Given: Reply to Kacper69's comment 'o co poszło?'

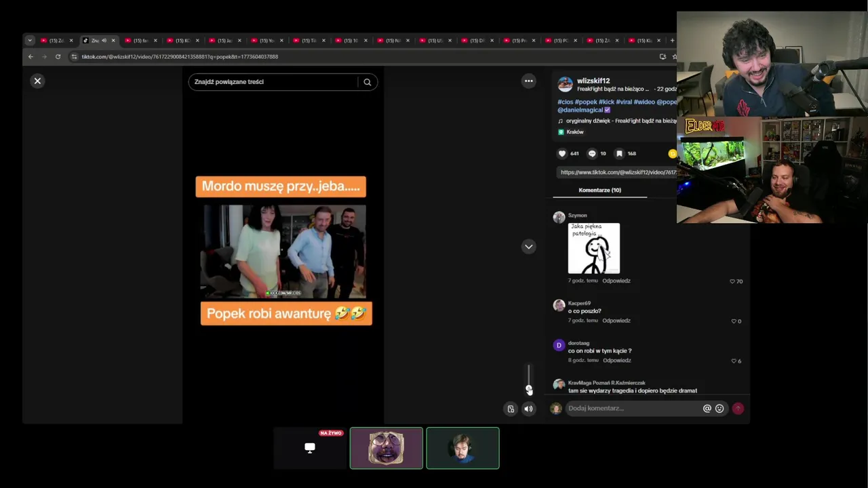Looking at the screenshot, I should click(616, 321).
